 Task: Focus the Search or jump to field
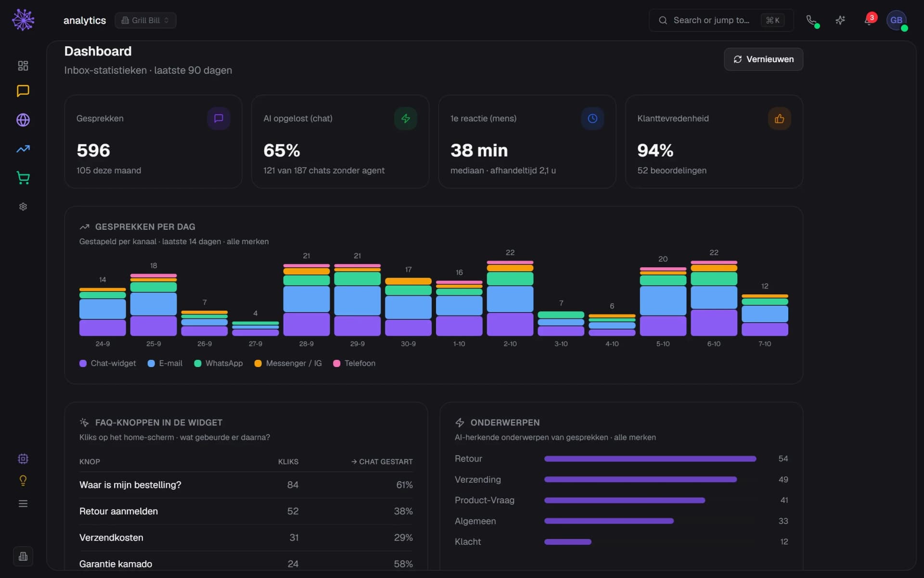click(721, 20)
